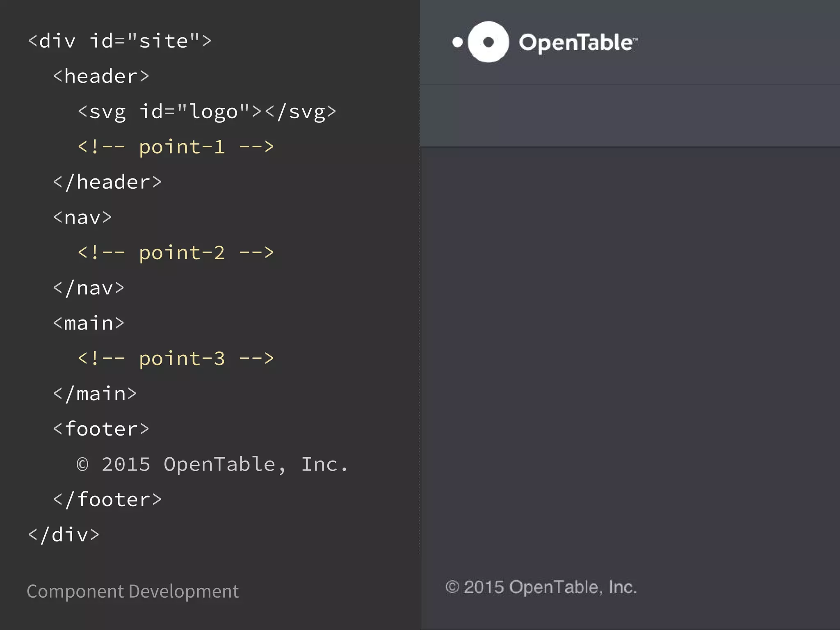Click the copyright text in the code
The width and height of the screenshot is (840, 630).
click(x=212, y=464)
